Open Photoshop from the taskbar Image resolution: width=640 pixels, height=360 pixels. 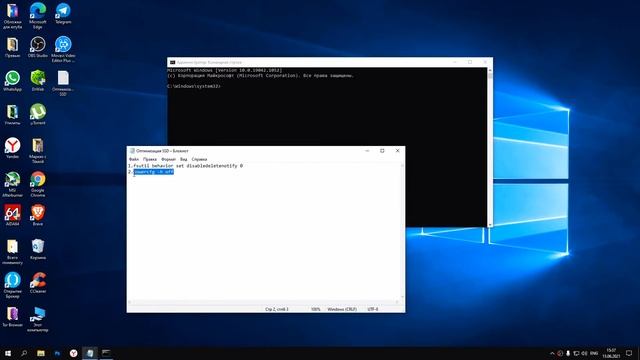tap(57, 353)
